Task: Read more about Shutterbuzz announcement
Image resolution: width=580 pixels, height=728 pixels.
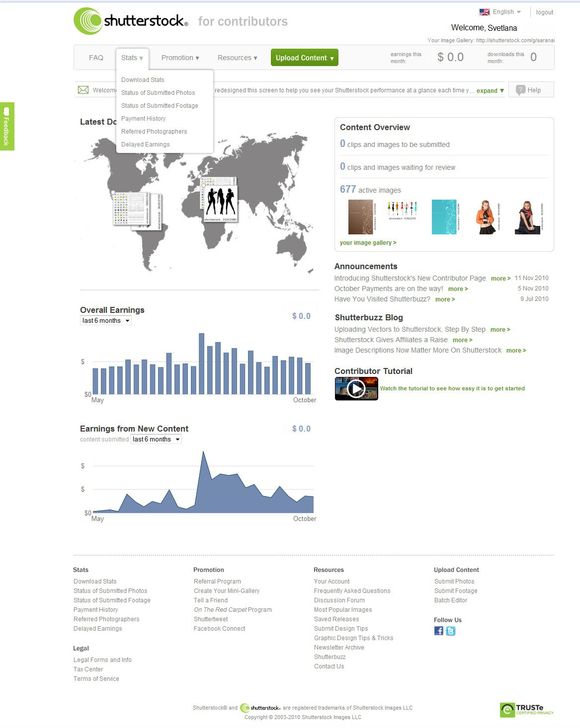Action: coord(445,299)
